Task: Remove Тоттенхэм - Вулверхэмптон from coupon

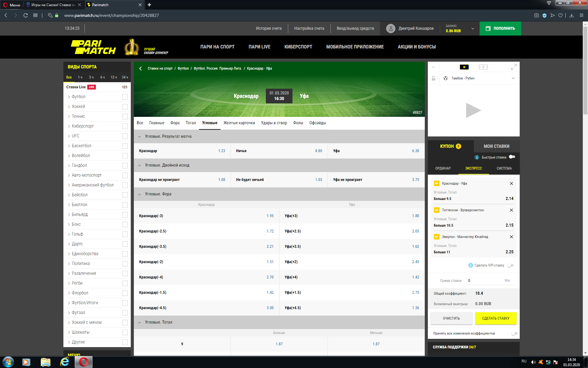Action: (x=511, y=210)
